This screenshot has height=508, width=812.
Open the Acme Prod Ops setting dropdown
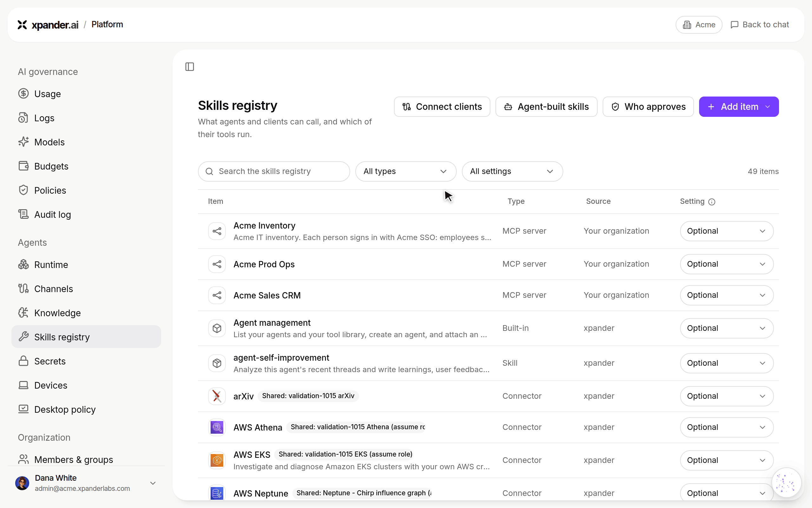pos(726,264)
